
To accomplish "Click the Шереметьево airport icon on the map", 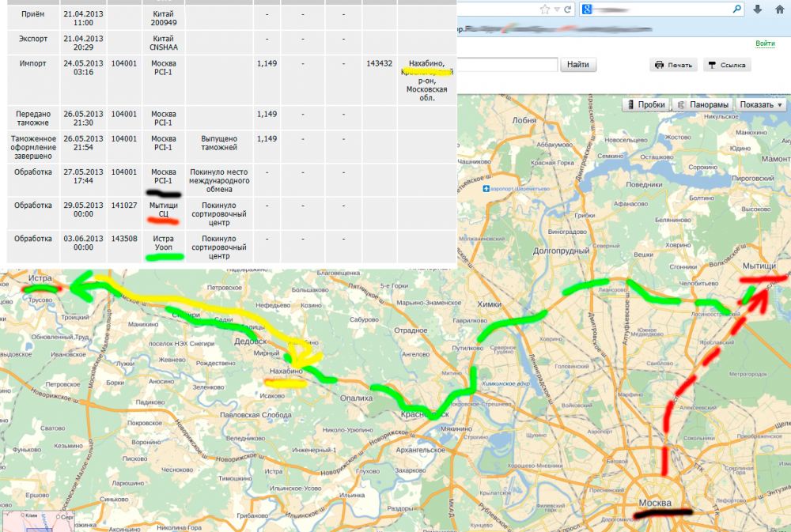I will coord(486,189).
